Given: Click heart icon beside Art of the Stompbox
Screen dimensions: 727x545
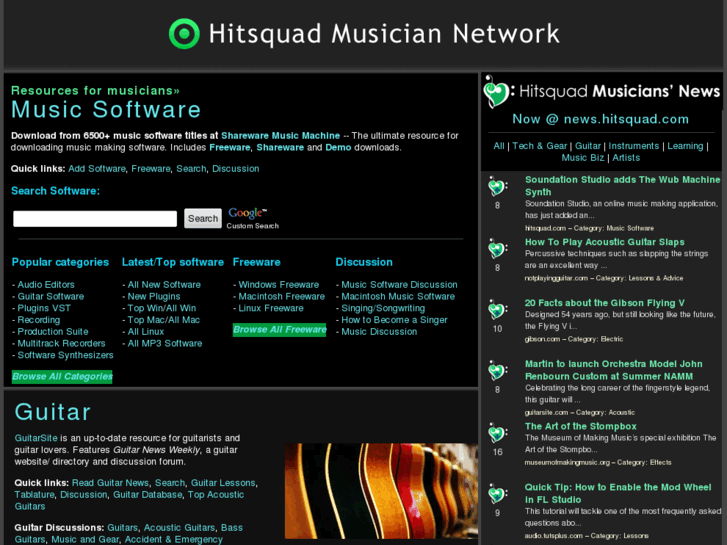Looking at the screenshot, I should [497, 433].
